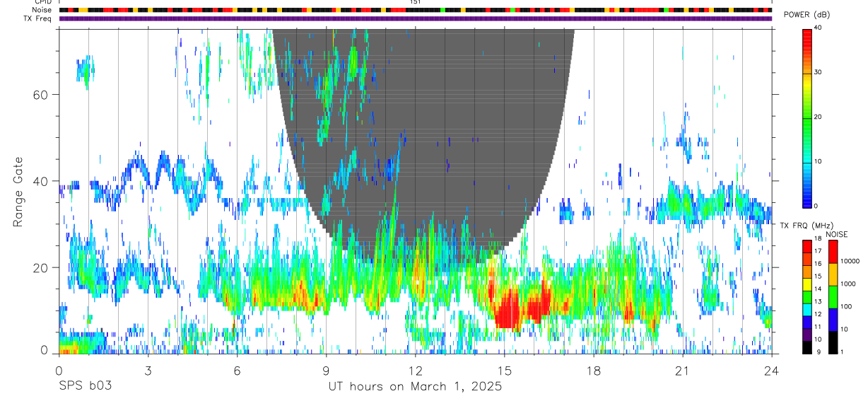Click the purple TX Freq strip
Screen dimensions: 868x401
click(x=416, y=18)
